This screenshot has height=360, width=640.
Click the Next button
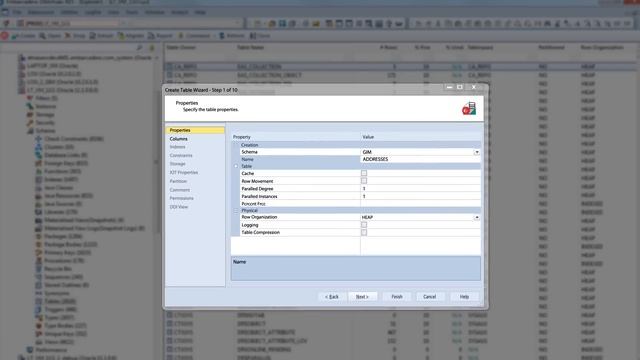coord(362,297)
